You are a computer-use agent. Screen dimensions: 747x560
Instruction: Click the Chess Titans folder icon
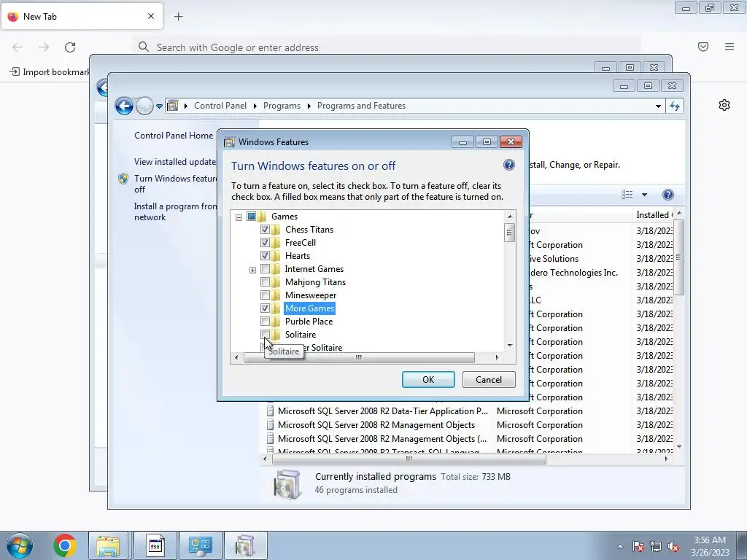275,230
